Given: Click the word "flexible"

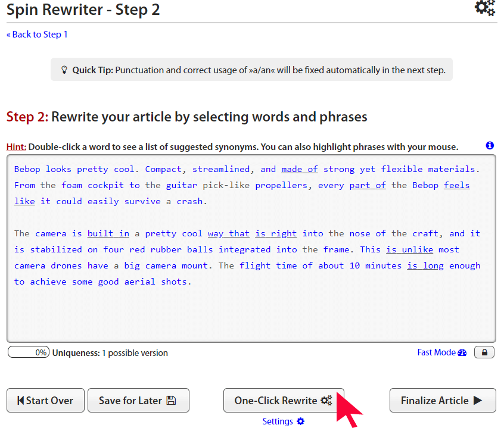Looking at the screenshot, I should [402, 169].
